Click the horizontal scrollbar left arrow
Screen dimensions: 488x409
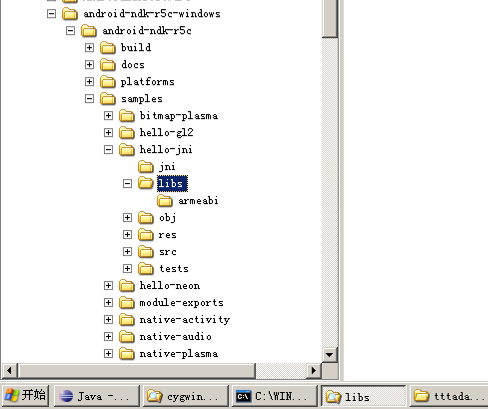pos(9,370)
